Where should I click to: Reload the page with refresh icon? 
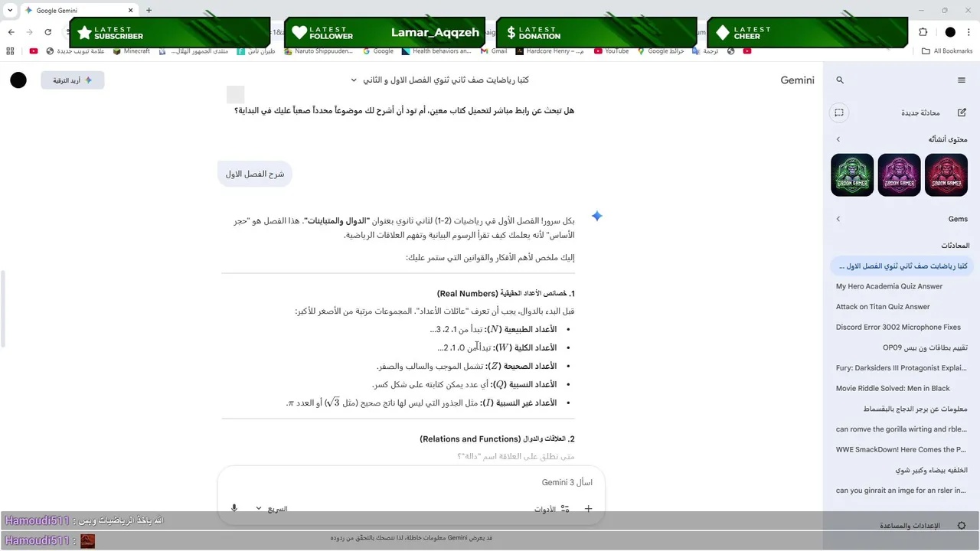coord(48,32)
